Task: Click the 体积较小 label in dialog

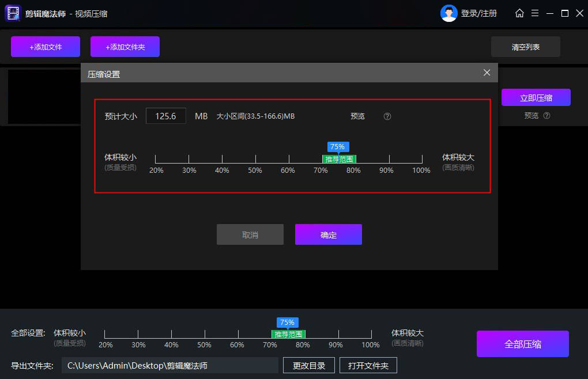Action: [120, 157]
